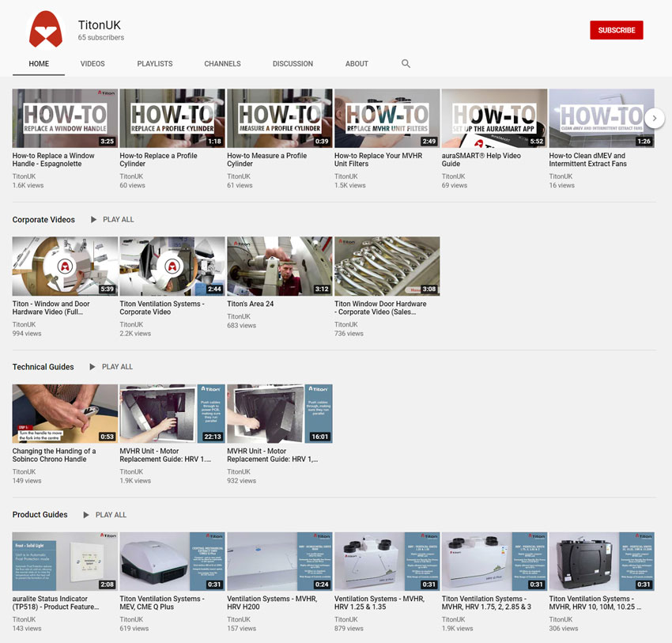View the CHANNELS tab
The height and width of the screenshot is (643, 672).
coord(222,63)
